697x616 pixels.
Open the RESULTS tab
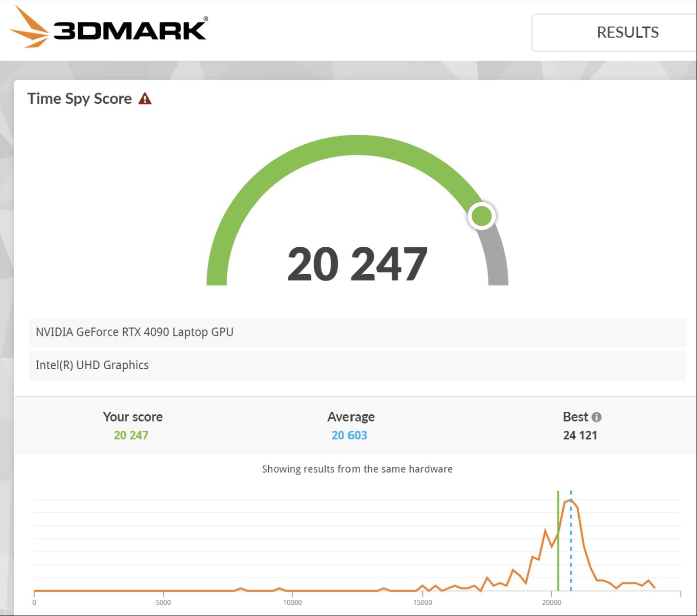coord(627,32)
